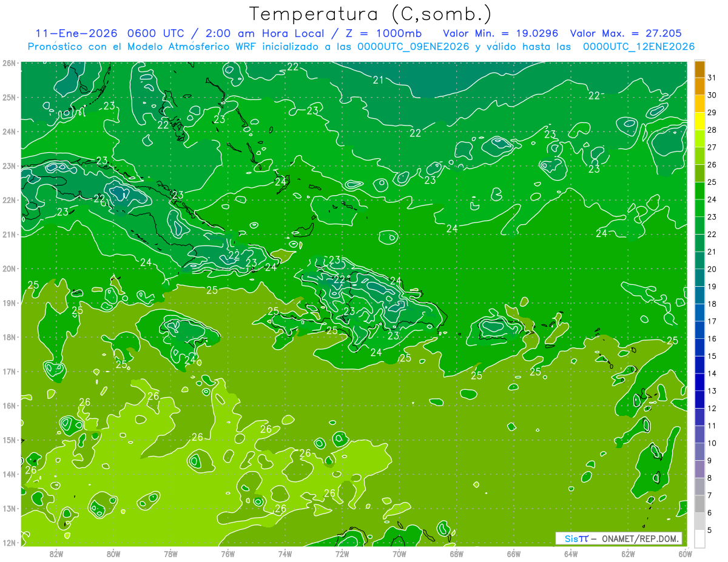
Task: Click the "66W" longitude axis label
Action: coord(513,554)
